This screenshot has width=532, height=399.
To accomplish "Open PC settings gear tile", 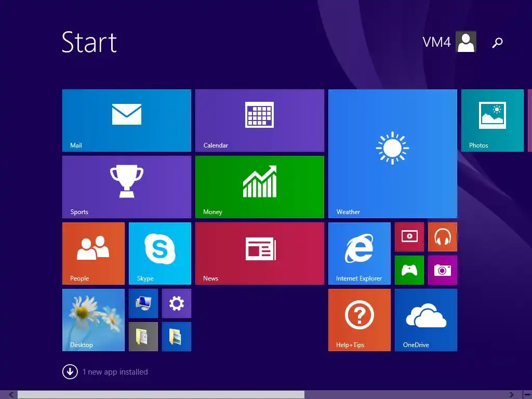I will 177,303.
